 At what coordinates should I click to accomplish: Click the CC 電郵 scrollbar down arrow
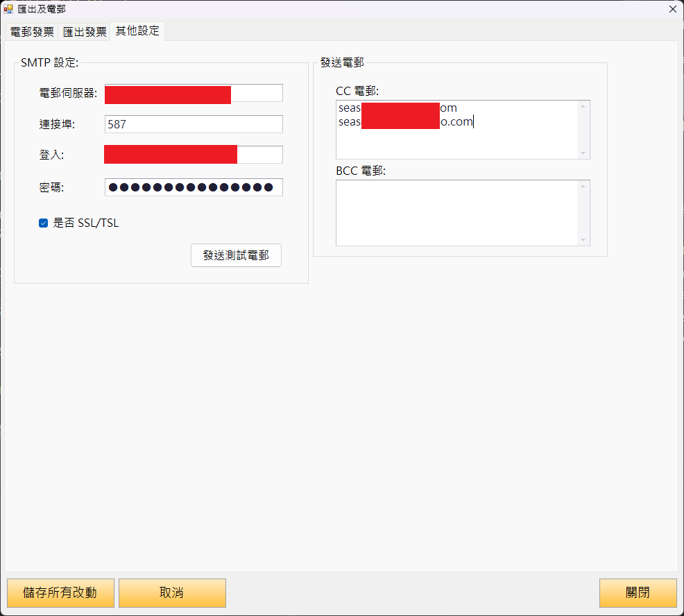[x=583, y=153]
